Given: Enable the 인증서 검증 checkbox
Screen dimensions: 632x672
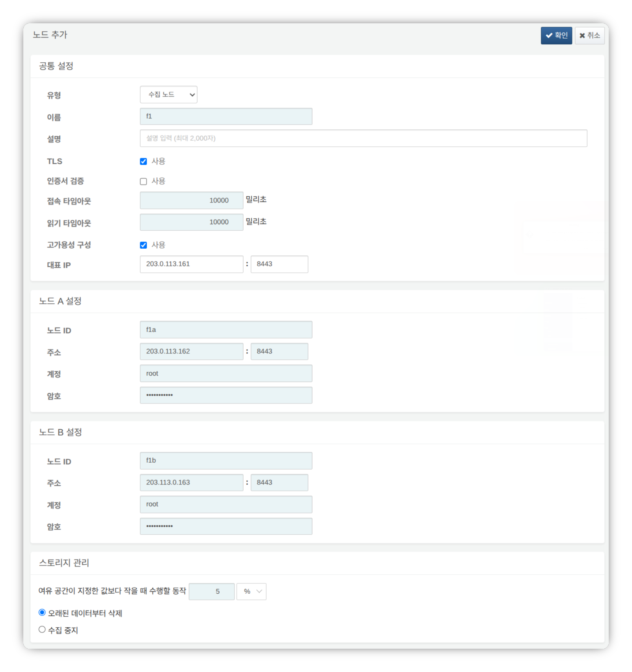Looking at the screenshot, I should click(x=143, y=181).
